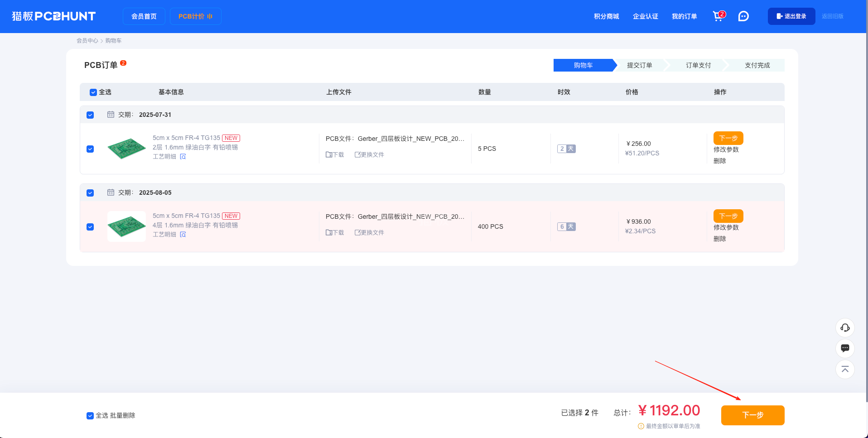Open magnifier icon beside 工艺明细 on 4层 order
Viewport: 868px width, 438px height.
(x=183, y=235)
